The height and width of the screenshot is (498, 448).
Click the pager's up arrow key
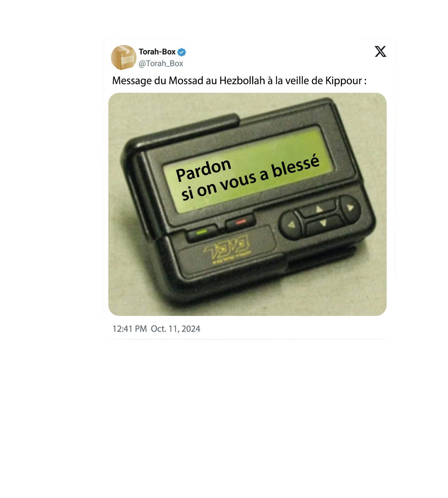tap(319, 209)
